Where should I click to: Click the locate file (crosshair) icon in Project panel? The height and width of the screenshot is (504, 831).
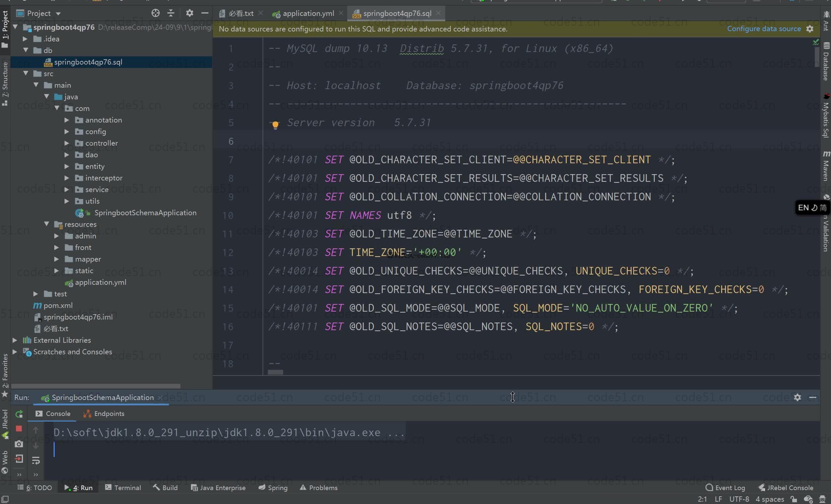(x=155, y=13)
